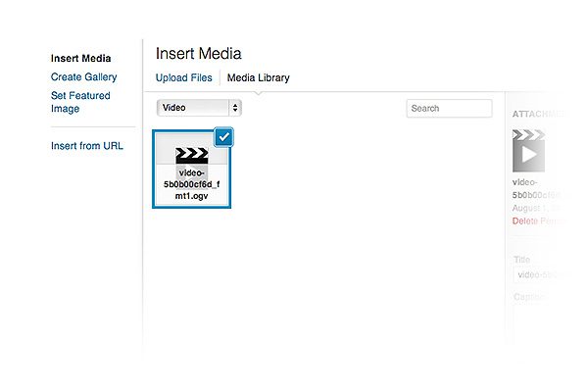
Task: Click the video preview icon in attachment details
Action: coord(529,150)
